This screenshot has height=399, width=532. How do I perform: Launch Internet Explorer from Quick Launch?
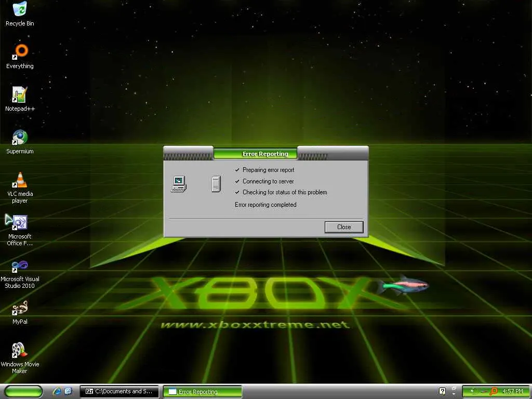click(57, 392)
